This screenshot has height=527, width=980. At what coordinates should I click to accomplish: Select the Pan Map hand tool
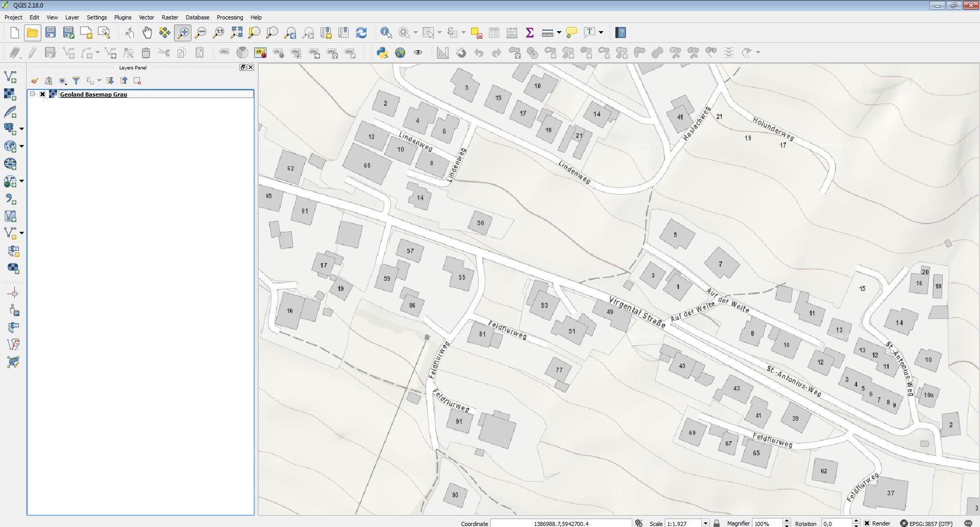[x=147, y=33]
